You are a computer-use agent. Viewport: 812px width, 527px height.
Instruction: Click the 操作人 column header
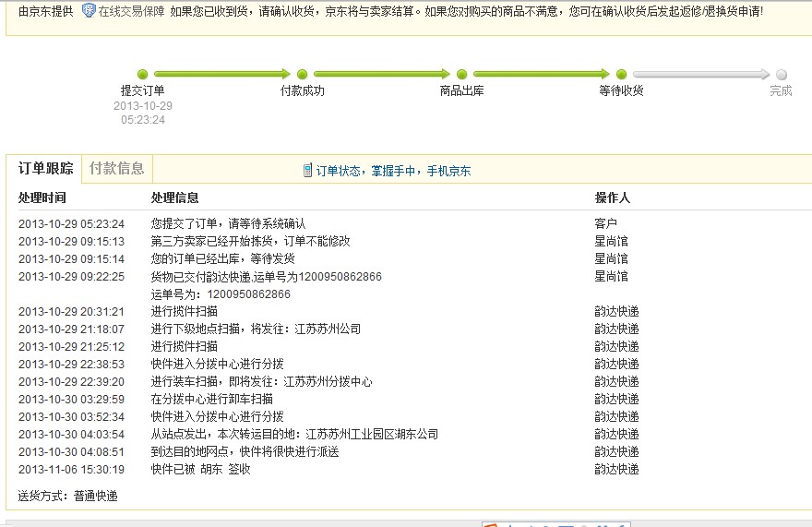coord(612,198)
